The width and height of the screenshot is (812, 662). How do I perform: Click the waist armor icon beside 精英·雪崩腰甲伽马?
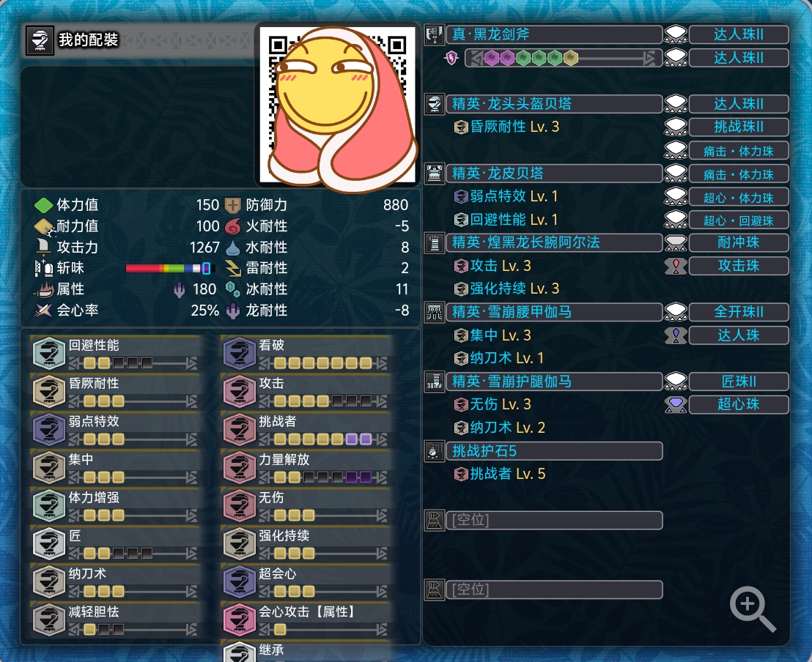tap(434, 312)
